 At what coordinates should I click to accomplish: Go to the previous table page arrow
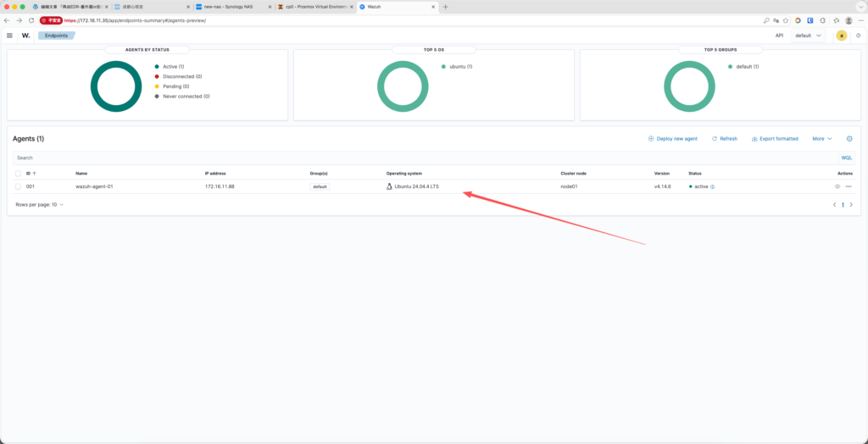(834, 205)
